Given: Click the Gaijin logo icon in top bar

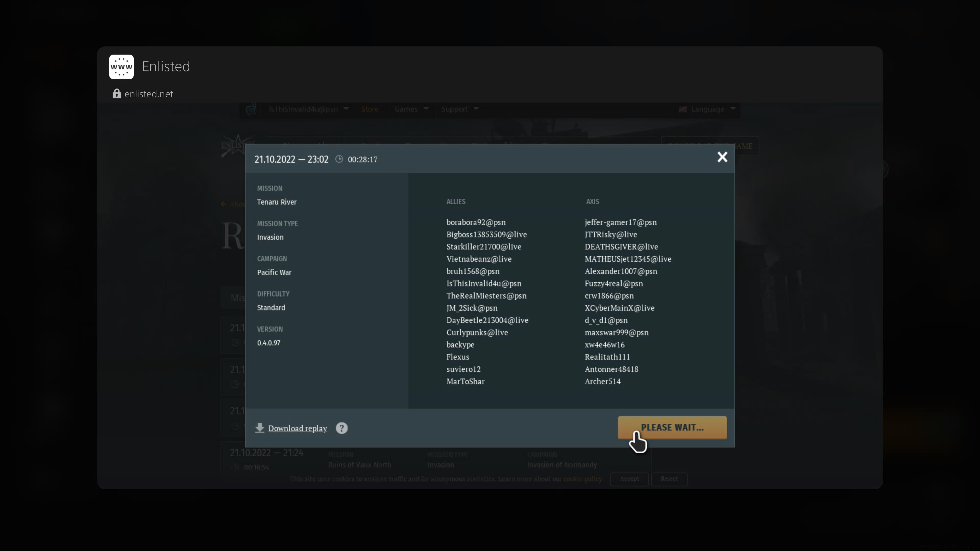Looking at the screenshot, I should pos(251,109).
